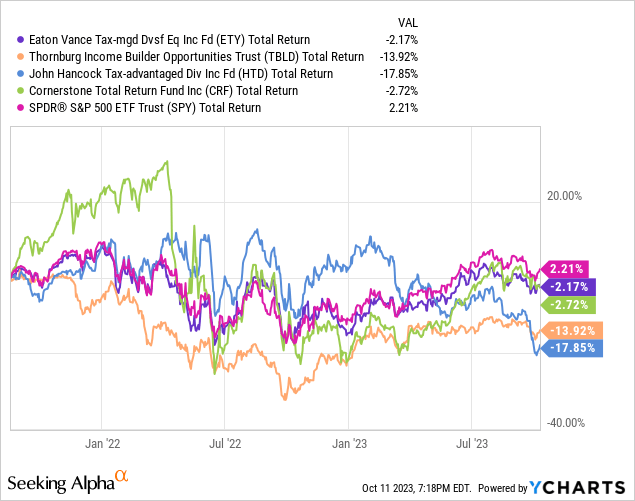Image resolution: width=635 pixels, height=501 pixels.
Task: Click the YCharts logo
Action: point(585,487)
